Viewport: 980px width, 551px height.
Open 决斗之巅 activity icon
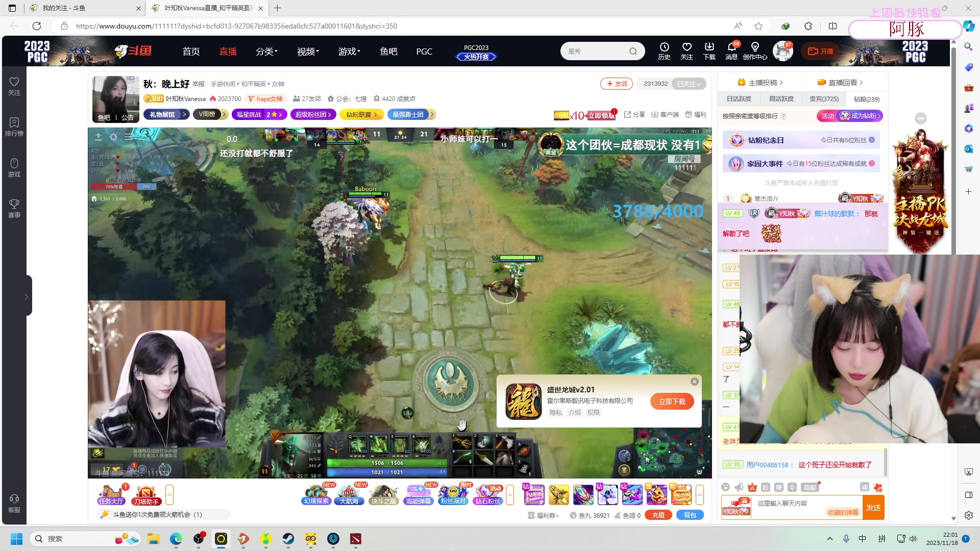(x=383, y=494)
